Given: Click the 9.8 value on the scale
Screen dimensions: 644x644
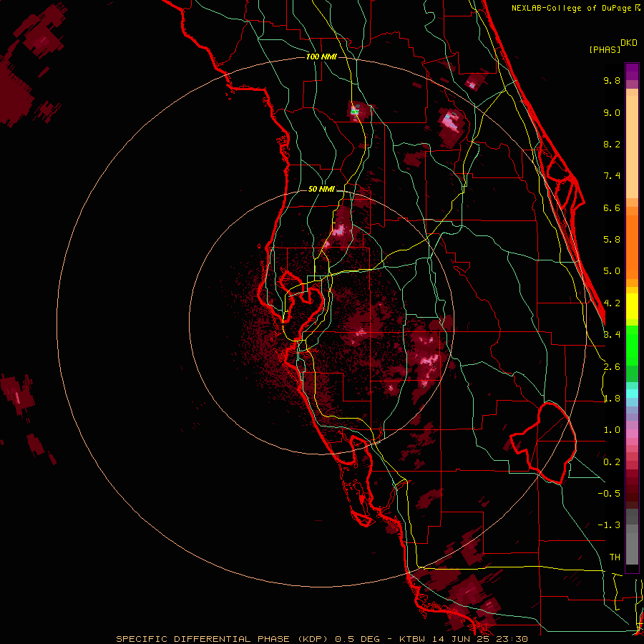Looking at the screenshot, I should tap(612, 80).
